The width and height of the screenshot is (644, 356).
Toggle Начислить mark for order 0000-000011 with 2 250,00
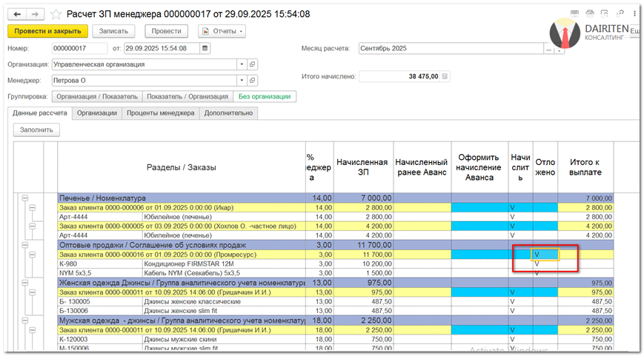(x=520, y=330)
